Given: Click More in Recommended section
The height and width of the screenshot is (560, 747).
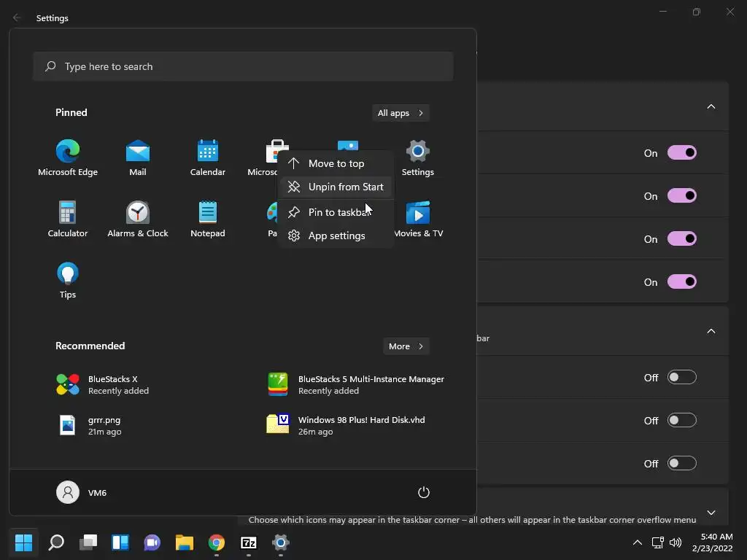Looking at the screenshot, I should click(x=406, y=346).
